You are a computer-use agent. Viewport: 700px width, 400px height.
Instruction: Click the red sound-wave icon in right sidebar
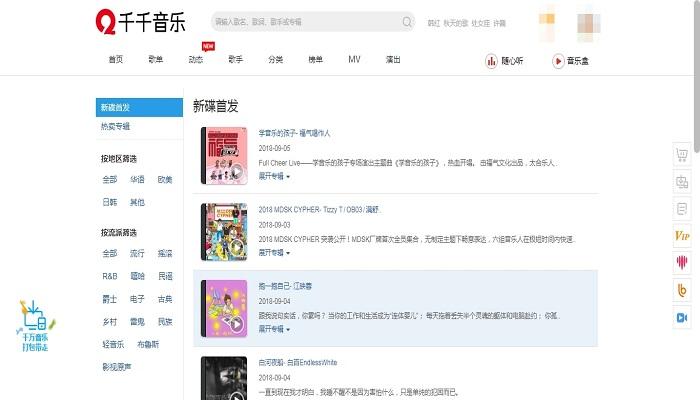tap(682, 262)
